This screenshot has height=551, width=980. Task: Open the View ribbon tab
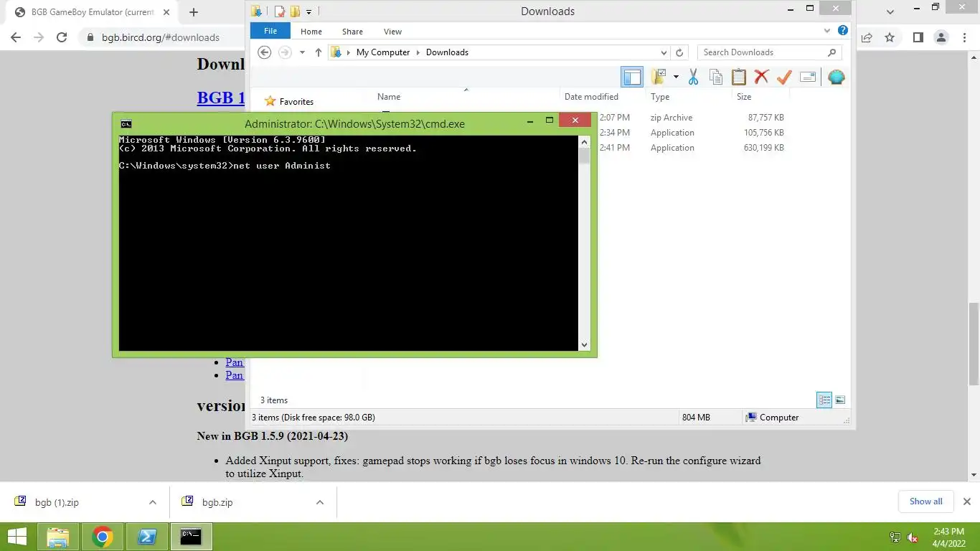pos(392,32)
